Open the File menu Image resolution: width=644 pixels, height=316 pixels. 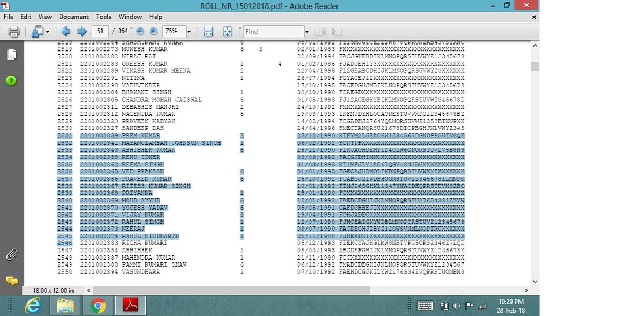[9, 17]
